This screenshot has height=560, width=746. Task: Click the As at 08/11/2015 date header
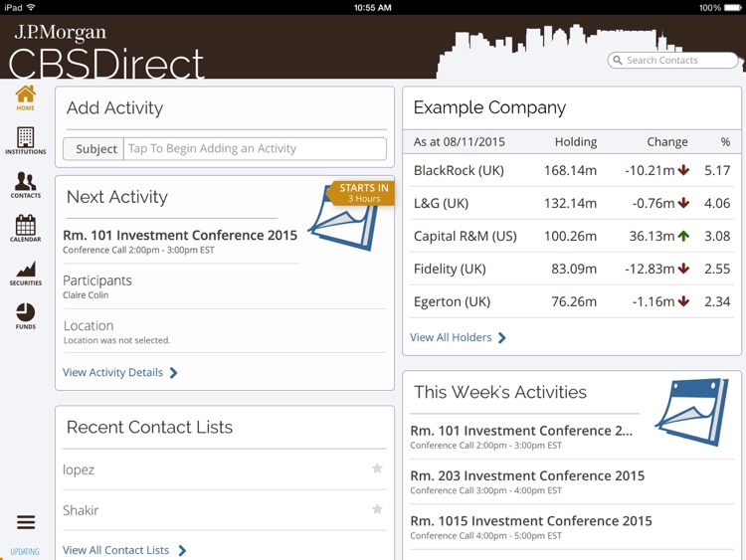[460, 142]
